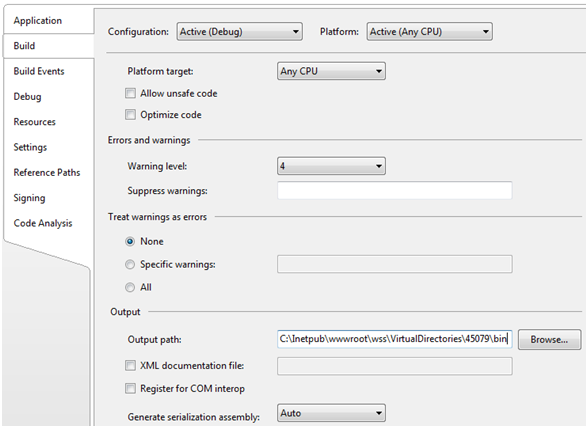This screenshot has height=428, width=588.
Task: Choose All under Treat warnings as errors
Action: pos(130,288)
